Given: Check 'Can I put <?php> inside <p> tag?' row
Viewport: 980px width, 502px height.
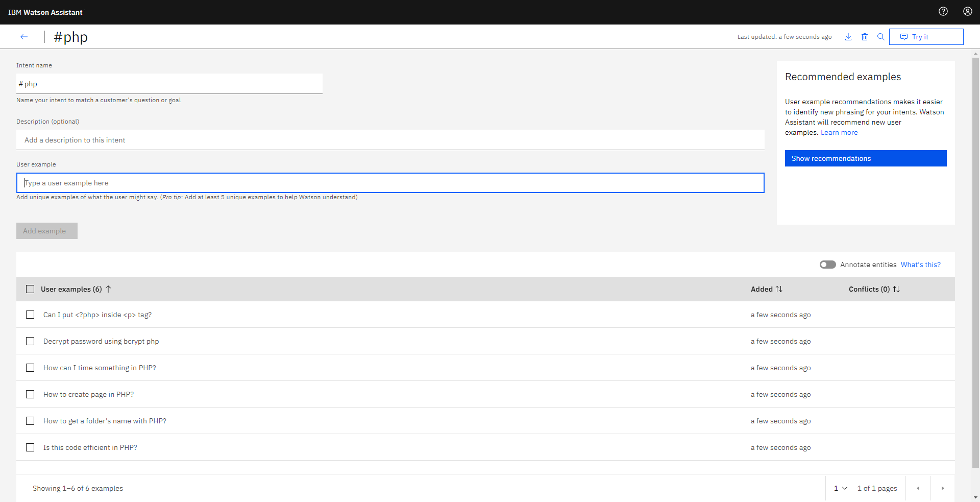Looking at the screenshot, I should (x=30, y=315).
